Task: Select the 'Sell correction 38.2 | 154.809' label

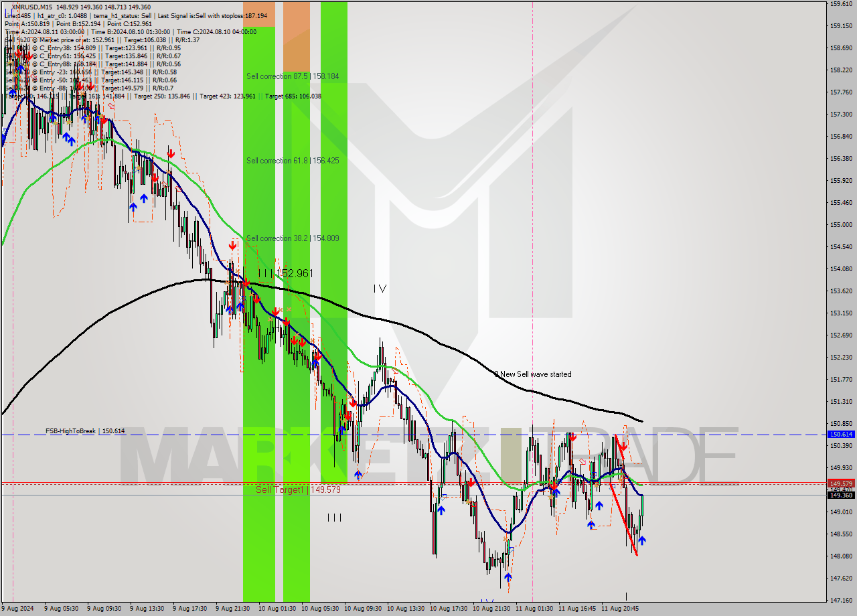Action: tap(293, 238)
